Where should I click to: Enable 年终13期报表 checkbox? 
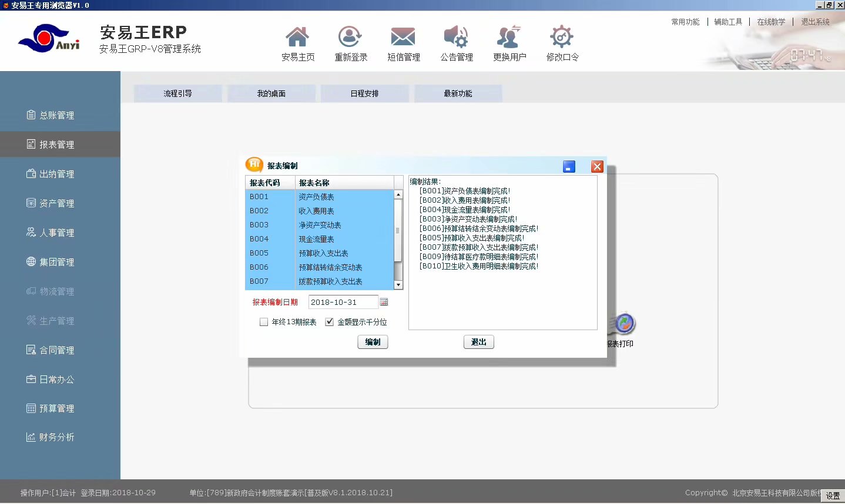(264, 322)
